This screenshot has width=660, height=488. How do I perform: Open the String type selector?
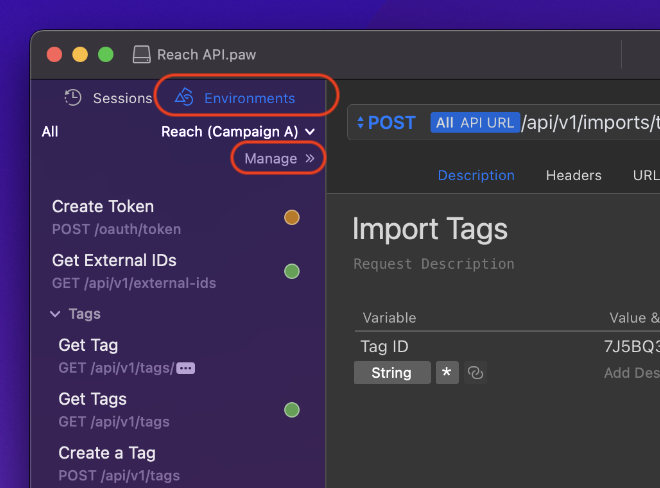[x=392, y=373]
